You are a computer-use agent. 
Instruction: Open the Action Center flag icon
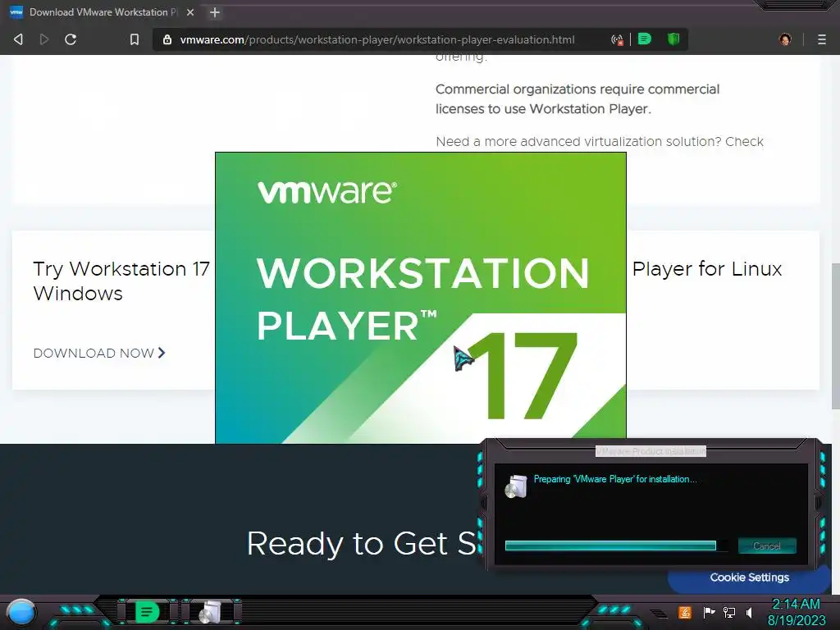pos(709,612)
